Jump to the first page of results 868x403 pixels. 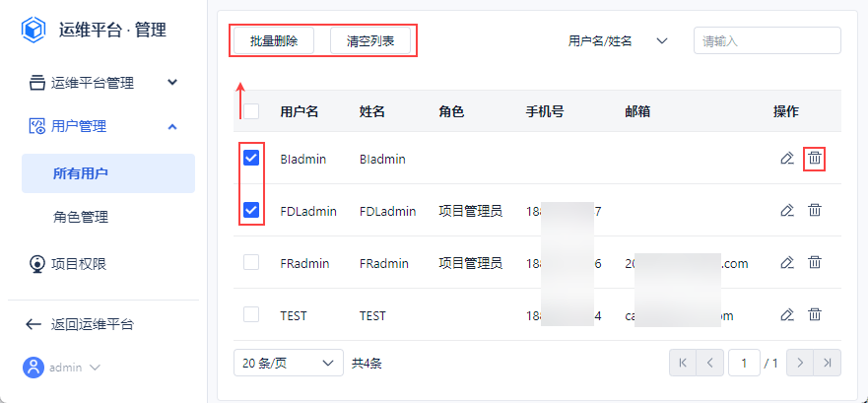click(x=681, y=363)
